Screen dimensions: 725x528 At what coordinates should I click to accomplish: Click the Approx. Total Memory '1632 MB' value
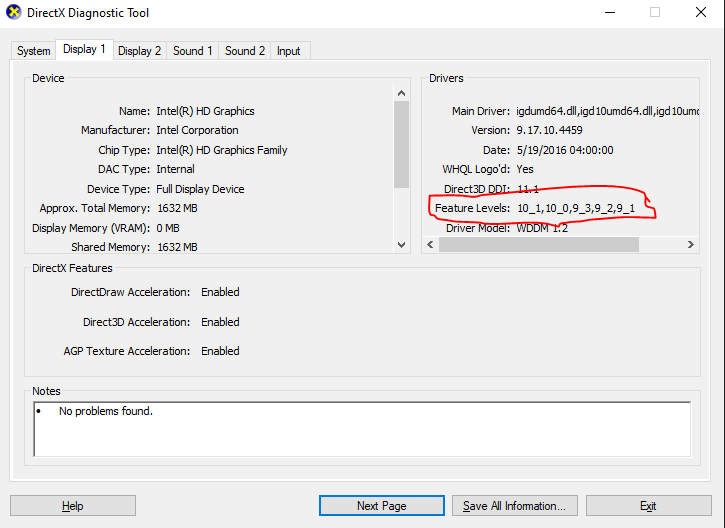(x=178, y=209)
